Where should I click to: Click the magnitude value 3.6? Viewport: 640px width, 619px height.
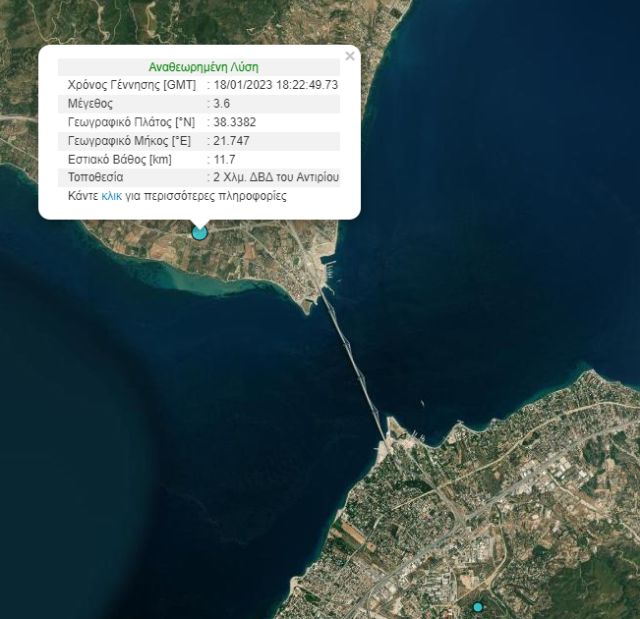tap(221, 103)
